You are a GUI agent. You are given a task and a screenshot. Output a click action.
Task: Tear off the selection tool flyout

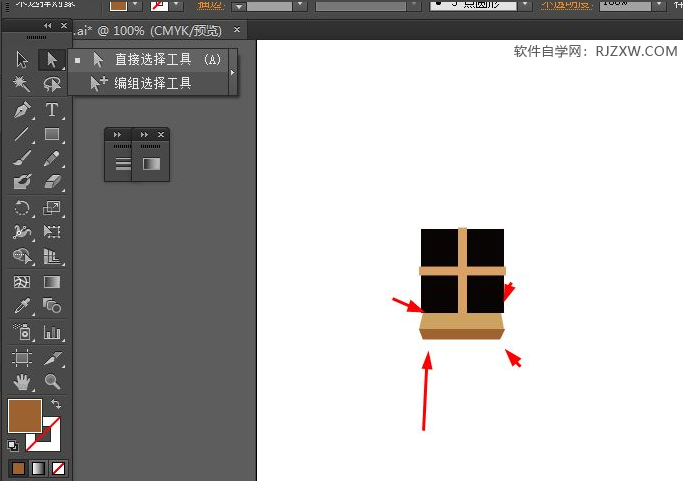[x=233, y=72]
